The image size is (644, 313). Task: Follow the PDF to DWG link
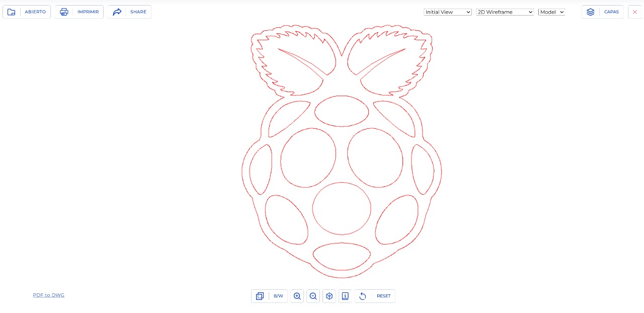tap(49, 295)
